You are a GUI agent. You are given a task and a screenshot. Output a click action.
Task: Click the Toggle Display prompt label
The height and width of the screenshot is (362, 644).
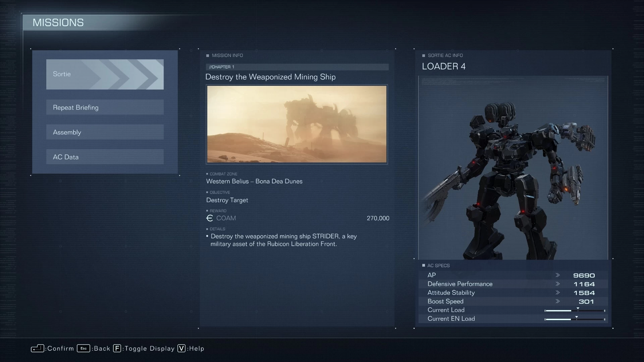coord(150,349)
